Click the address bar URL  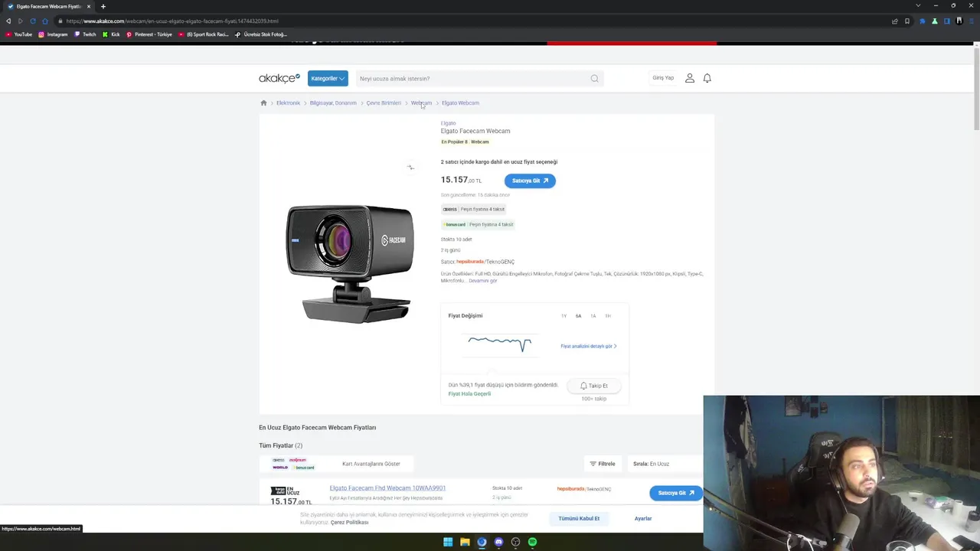pos(172,21)
